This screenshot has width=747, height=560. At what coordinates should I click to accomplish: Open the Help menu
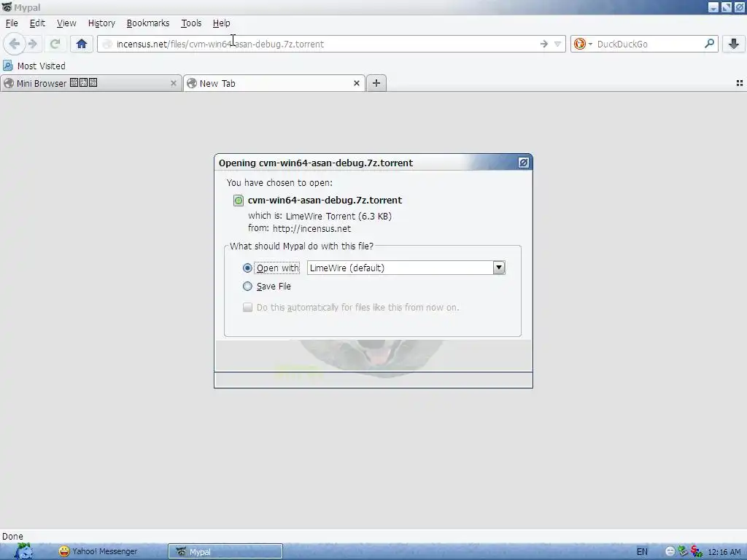click(221, 23)
